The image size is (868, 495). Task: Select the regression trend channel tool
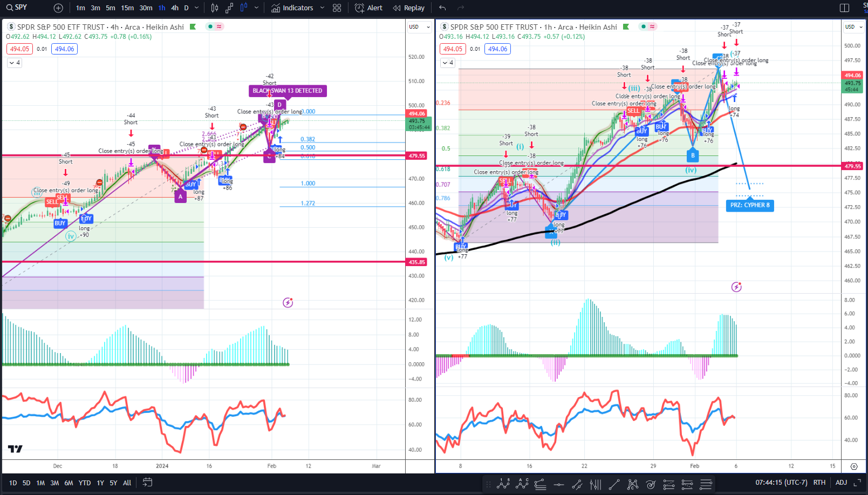click(577, 484)
